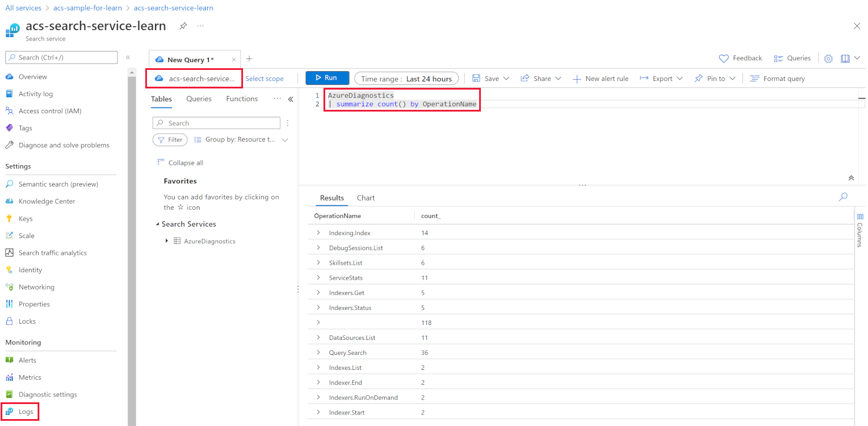Click the left menu Search (Ctrl+/) box
The image size is (868, 426).
click(x=61, y=57)
